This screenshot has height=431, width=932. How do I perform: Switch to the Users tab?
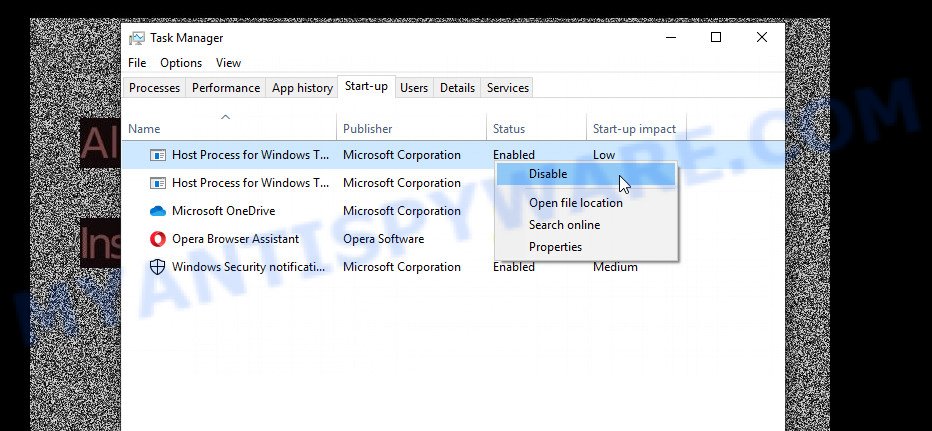coord(414,88)
